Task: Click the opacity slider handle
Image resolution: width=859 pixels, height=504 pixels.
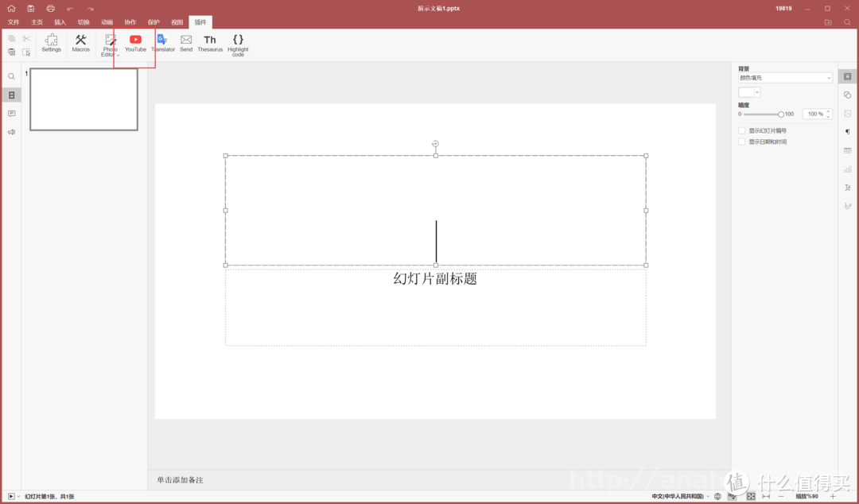Action: click(781, 114)
